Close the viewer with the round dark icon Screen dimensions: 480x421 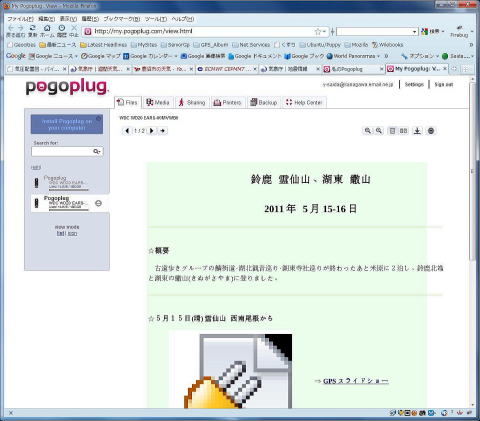[431, 131]
